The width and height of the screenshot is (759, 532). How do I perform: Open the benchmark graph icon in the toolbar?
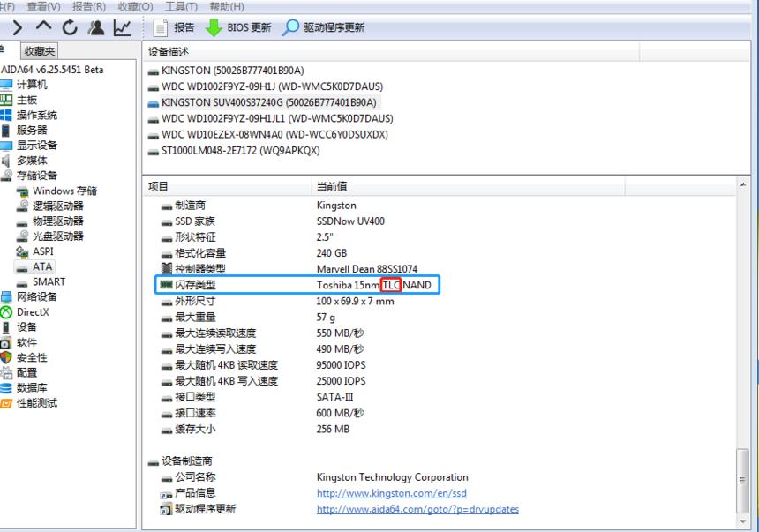pyautogui.click(x=123, y=26)
